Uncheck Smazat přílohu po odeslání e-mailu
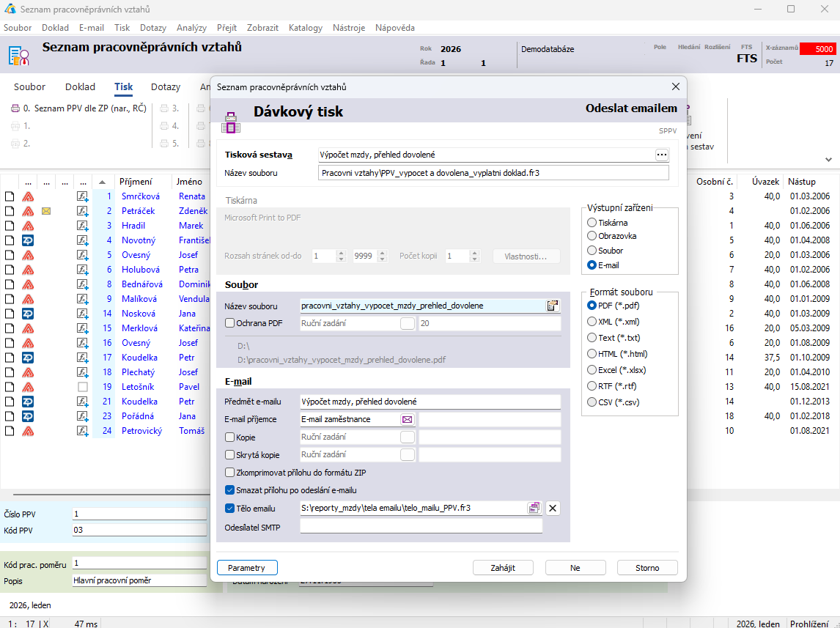 coord(230,490)
